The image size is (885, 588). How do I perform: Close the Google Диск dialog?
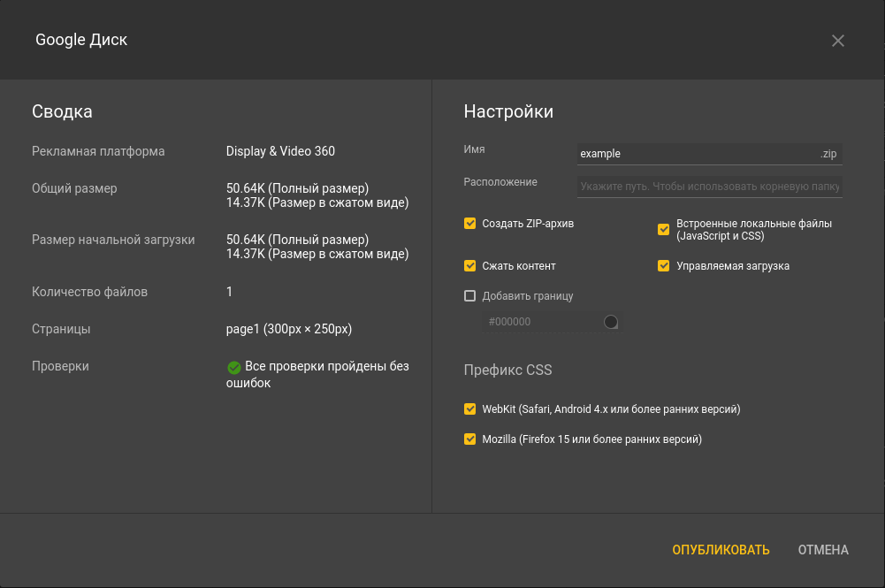pos(838,41)
